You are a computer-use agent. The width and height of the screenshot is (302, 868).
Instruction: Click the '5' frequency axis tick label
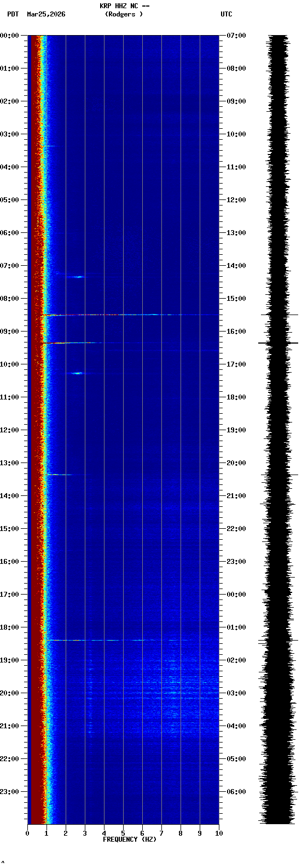(x=123, y=833)
